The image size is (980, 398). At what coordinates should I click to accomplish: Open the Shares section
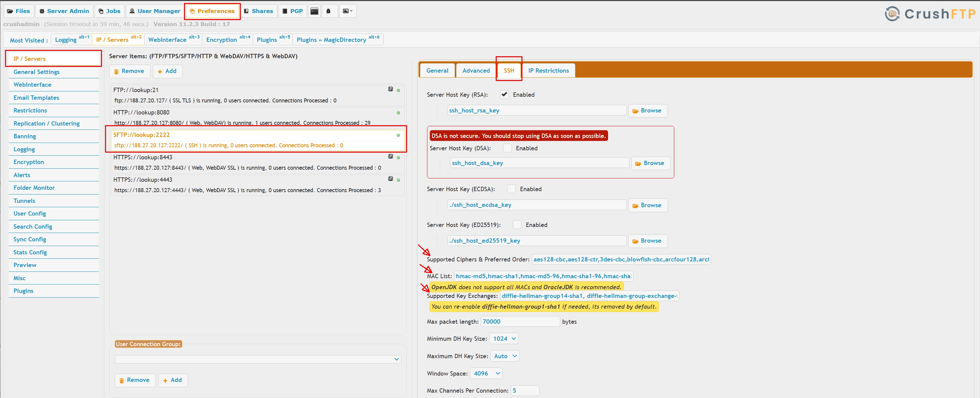(x=259, y=11)
